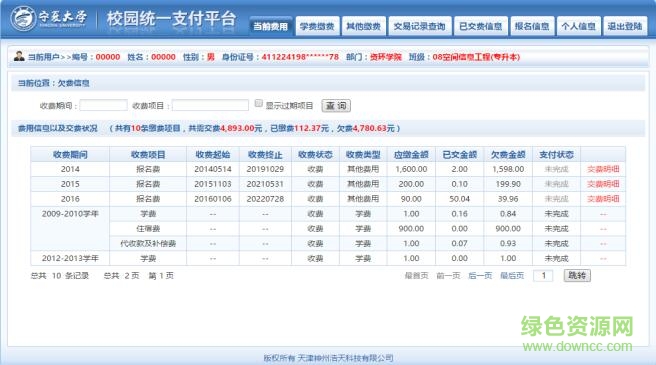
Task: Click the 总共 10 条记录 text
Action: point(59,275)
